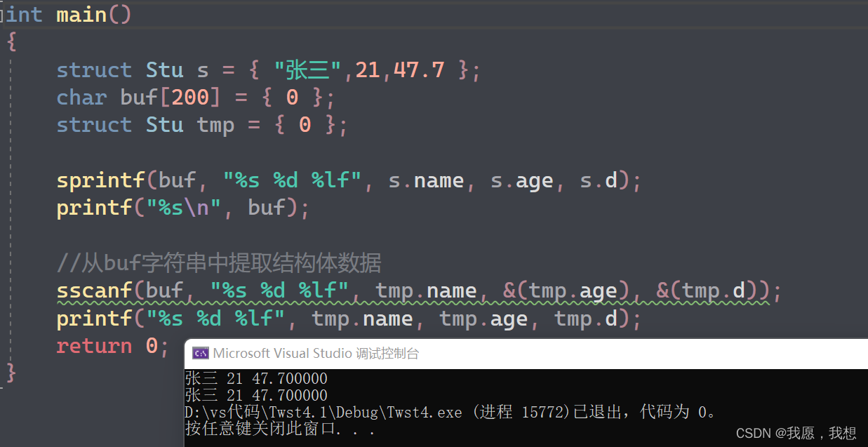
Task: Click the struct Stu s initialization line
Action: tap(269, 69)
